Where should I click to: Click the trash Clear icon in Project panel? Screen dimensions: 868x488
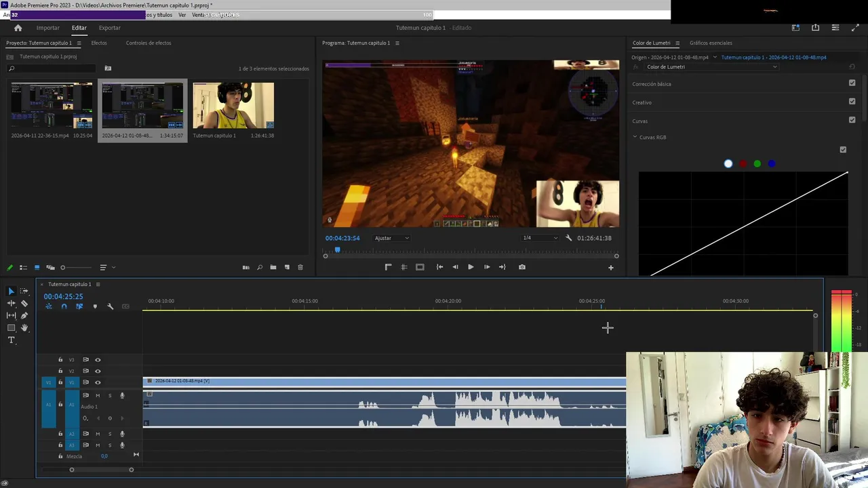[x=300, y=268]
